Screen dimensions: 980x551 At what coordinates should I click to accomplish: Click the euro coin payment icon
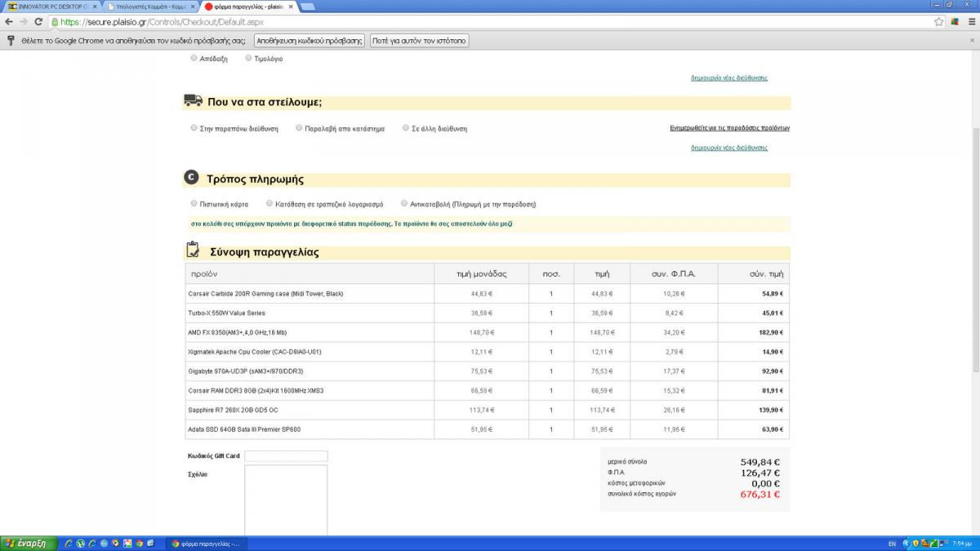coord(191,179)
